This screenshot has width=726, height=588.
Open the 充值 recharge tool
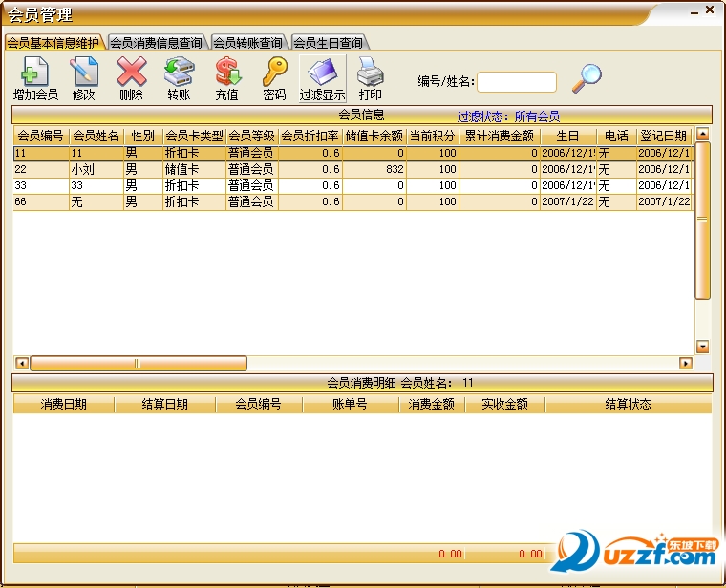point(227,78)
